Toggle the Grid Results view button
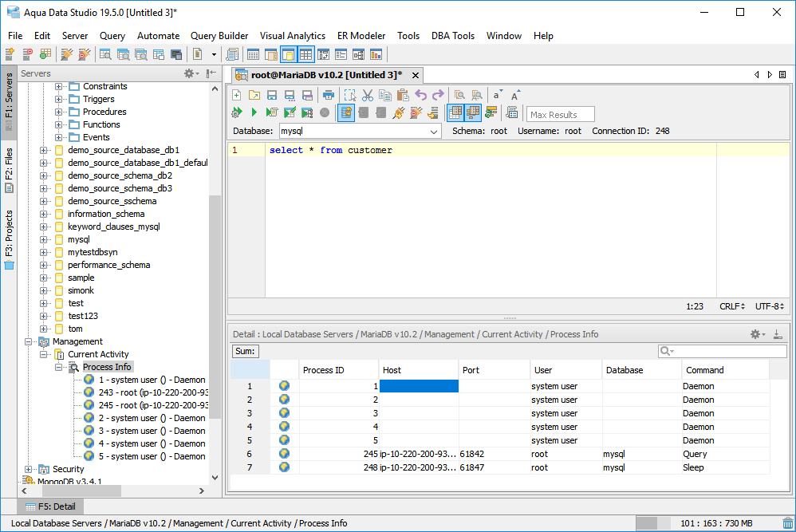796x532 pixels. click(455, 112)
